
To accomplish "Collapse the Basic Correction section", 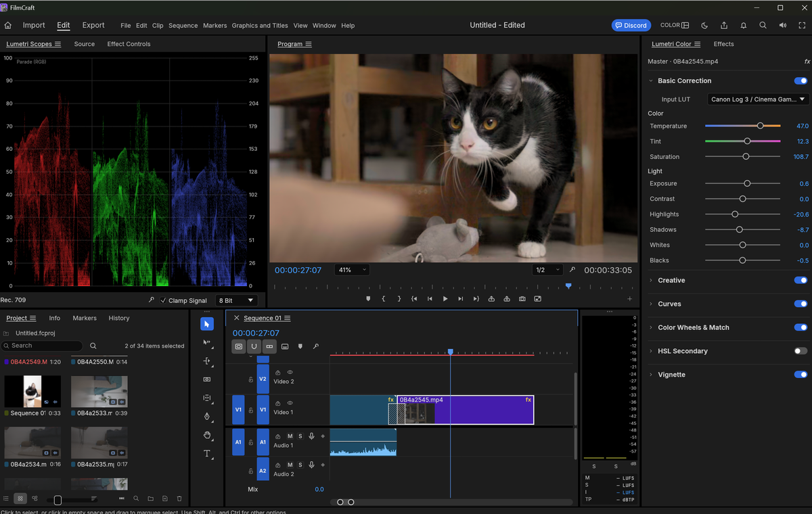I will point(651,80).
